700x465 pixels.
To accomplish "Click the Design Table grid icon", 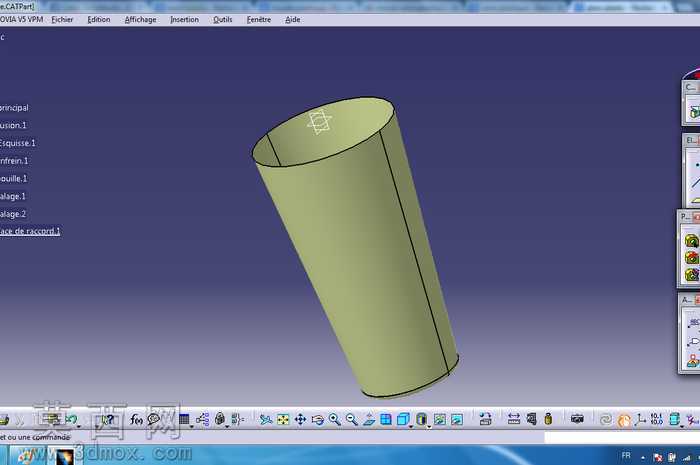I will tap(184, 419).
